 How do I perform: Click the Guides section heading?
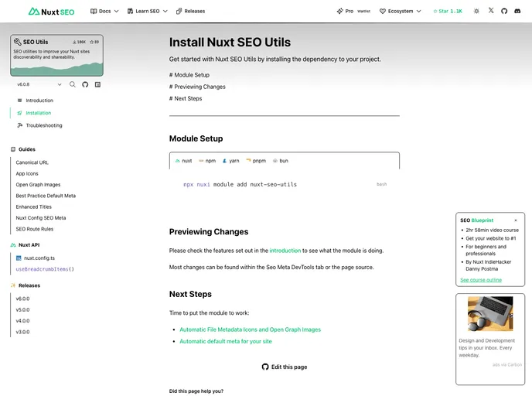(x=23, y=149)
